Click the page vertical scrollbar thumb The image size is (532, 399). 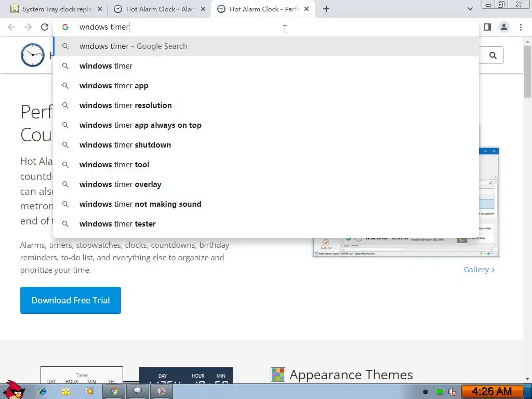[x=528, y=71]
